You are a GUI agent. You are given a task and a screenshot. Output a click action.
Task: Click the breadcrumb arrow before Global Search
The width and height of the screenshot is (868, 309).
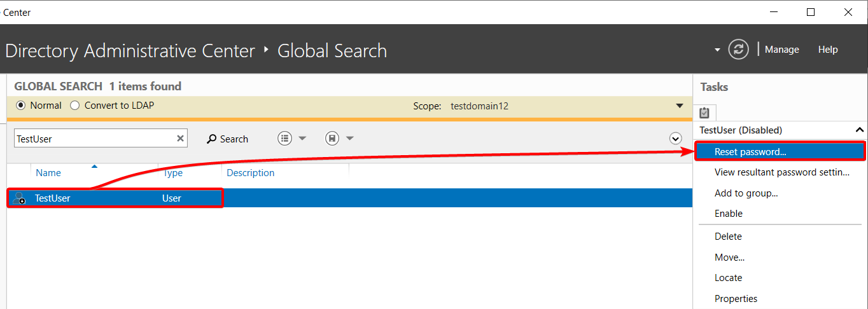[x=266, y=49]
